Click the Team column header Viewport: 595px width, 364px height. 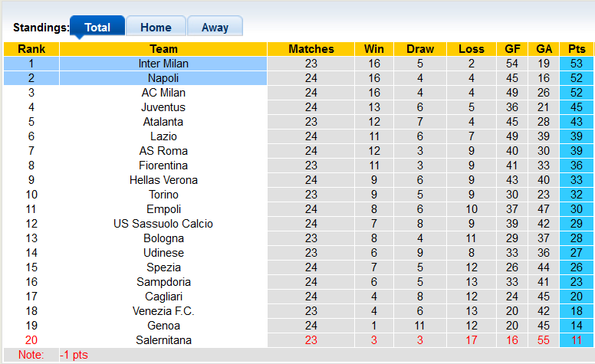pyautogui.click(x=163, y=49)
